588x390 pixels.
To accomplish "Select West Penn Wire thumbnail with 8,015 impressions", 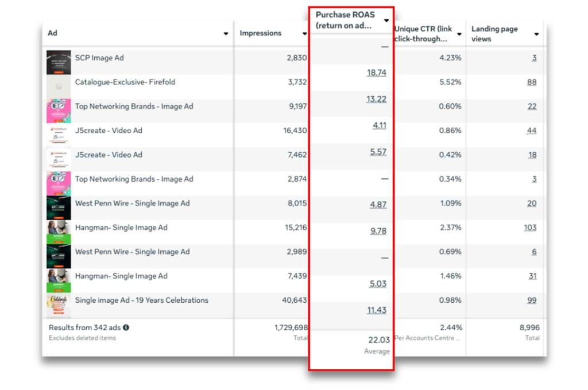I will pos(59,208).
